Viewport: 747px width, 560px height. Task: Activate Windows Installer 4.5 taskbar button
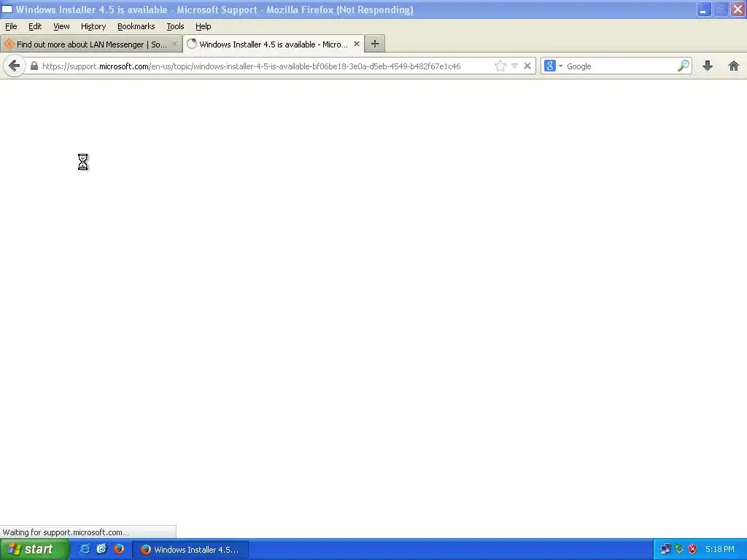point(190,550)
